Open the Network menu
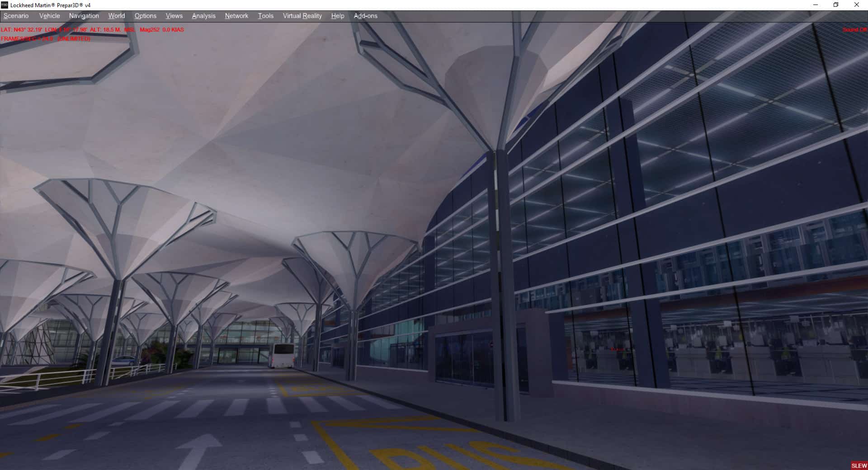The height and width of the screenshot is (470, 868). [236, 16]
